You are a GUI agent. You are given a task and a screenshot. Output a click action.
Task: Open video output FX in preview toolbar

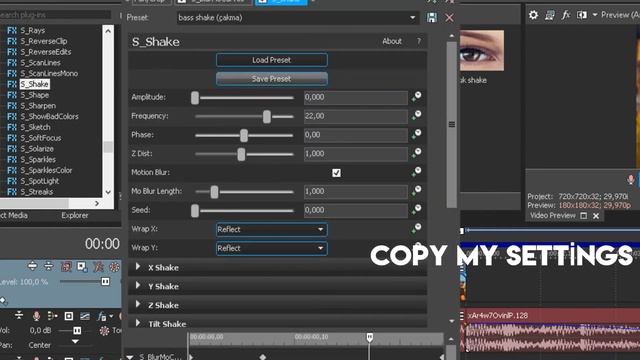(x=566, y=15)
